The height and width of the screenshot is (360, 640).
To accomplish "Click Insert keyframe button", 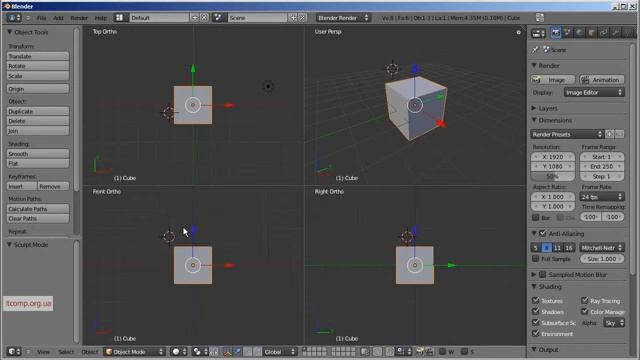I will [x=22, y=186].
